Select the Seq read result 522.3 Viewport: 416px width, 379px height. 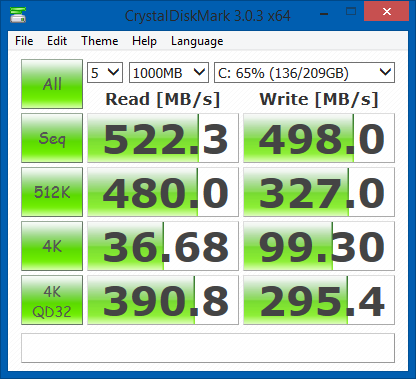[163, 138]
